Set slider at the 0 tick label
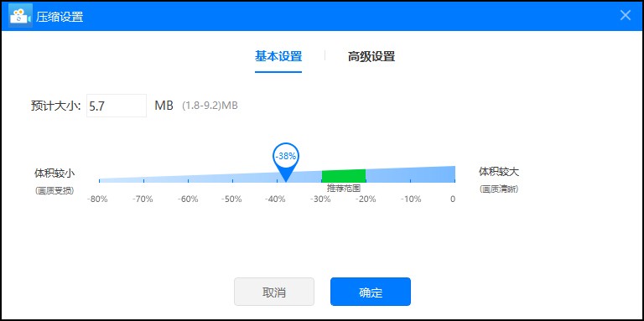The height and width of the screenshot is (321, 644). click(x=453, y=199)
